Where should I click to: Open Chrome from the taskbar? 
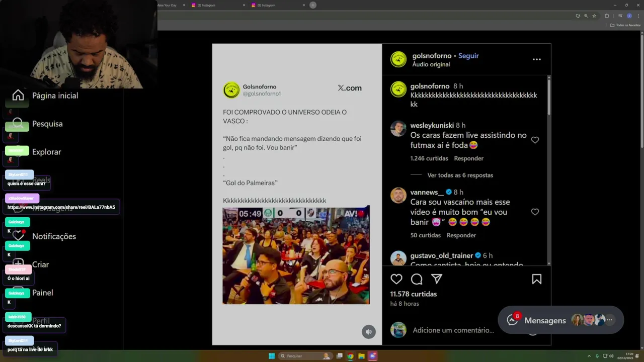(x=351, y=356)
